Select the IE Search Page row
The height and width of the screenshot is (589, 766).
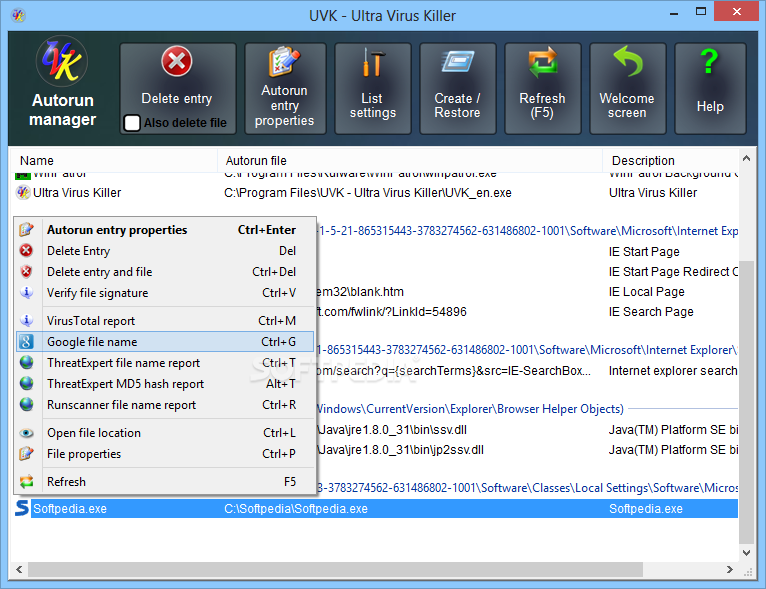(x=527, y=312)
